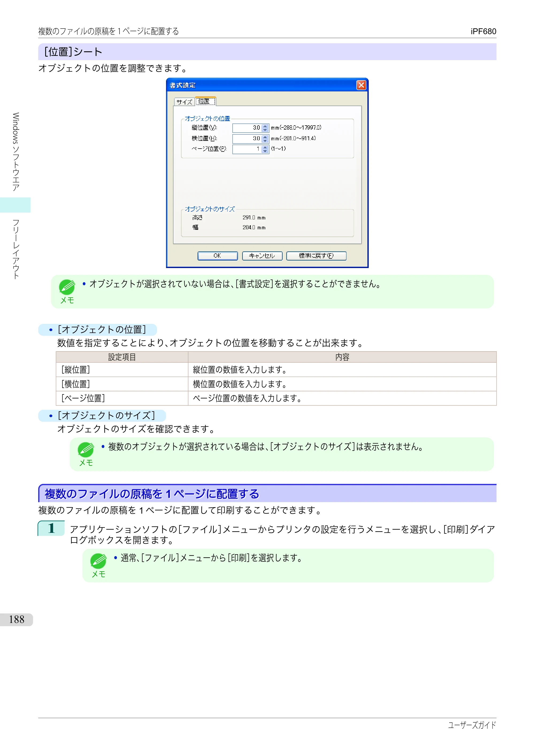The width and height of the screenshot is (535, 756).
Task: Click the [ページ位置] table cell
Action: [122, 398]
